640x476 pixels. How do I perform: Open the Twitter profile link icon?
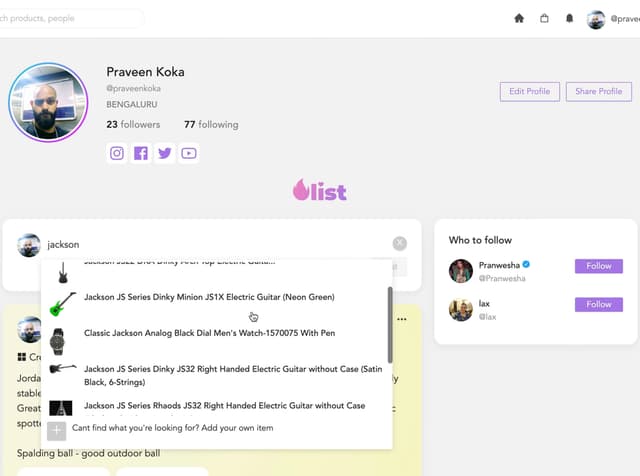165,153
